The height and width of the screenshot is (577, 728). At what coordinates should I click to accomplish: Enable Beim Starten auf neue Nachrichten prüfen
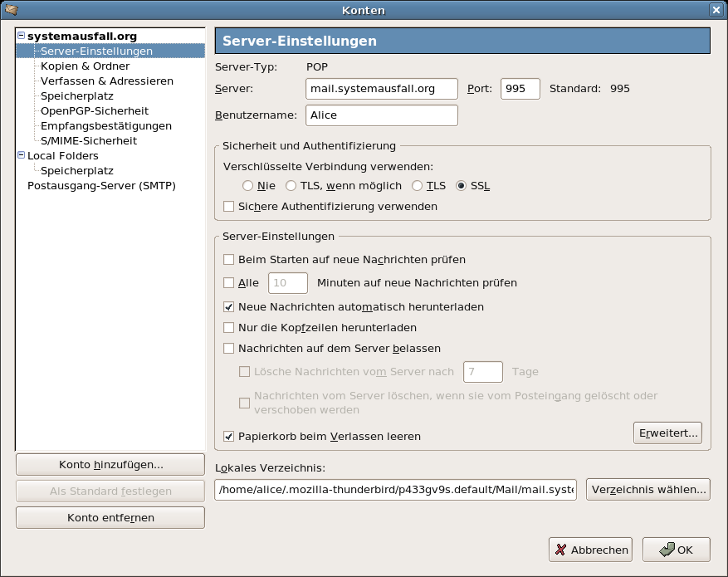coord(228,260)
